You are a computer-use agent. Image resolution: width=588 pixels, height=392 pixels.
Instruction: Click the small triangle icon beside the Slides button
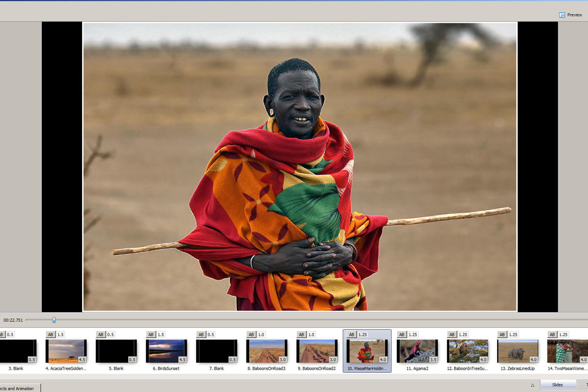532,385
